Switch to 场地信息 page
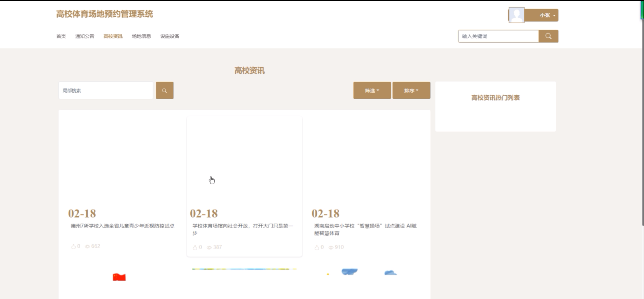The height and width of the screenshot is (299, 644). pyautogui.click(x=141, y=36)
